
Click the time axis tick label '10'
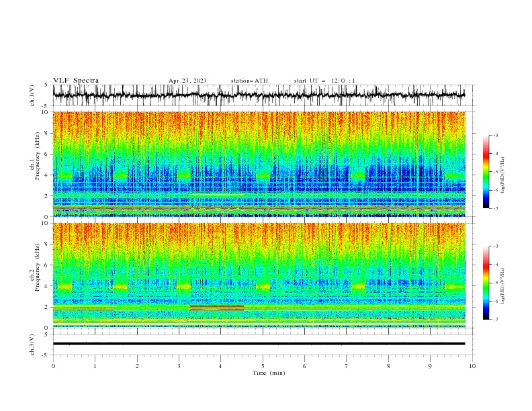pos(472,366)
